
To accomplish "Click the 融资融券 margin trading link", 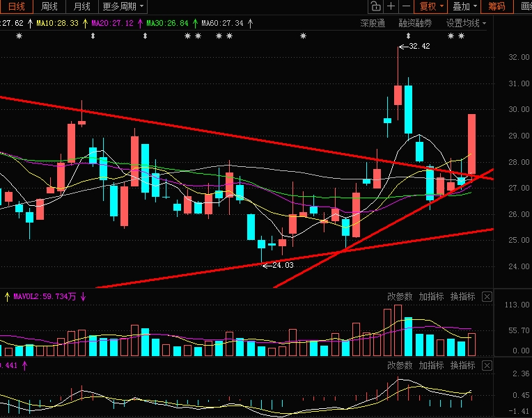I will click(415, 24).
